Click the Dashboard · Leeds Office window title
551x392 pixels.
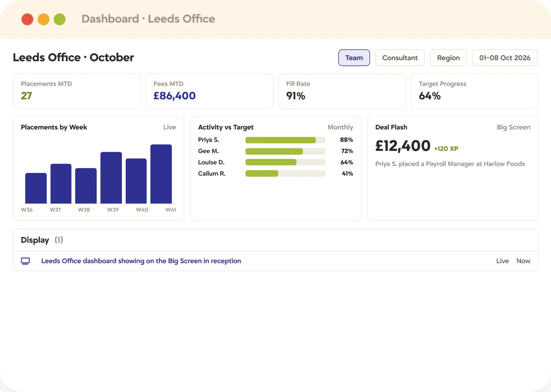coord(148,19)
